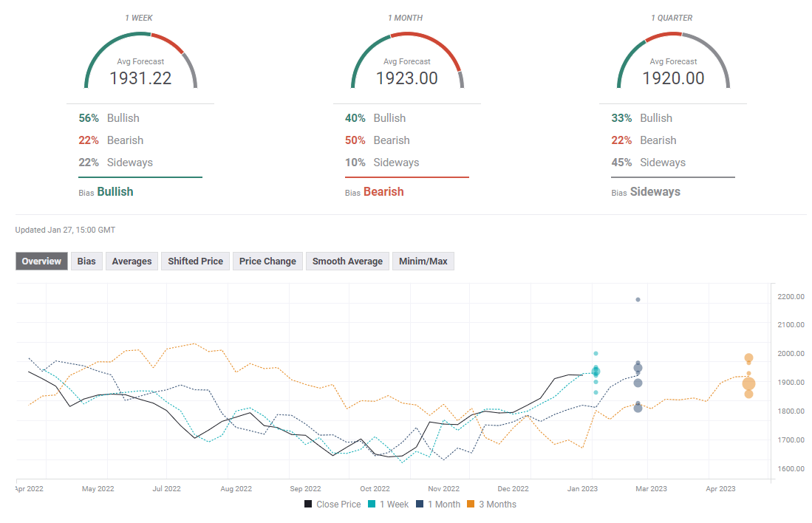Image resolution: width=812 pixels, height=523 pixels.
Task: Open the Bias tab
Action: click(86, 261)
